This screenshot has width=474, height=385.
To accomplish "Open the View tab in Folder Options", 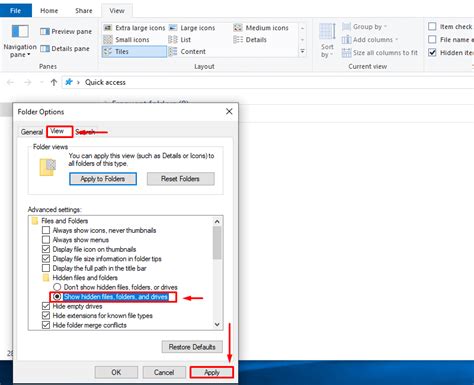I will [59, 131].
